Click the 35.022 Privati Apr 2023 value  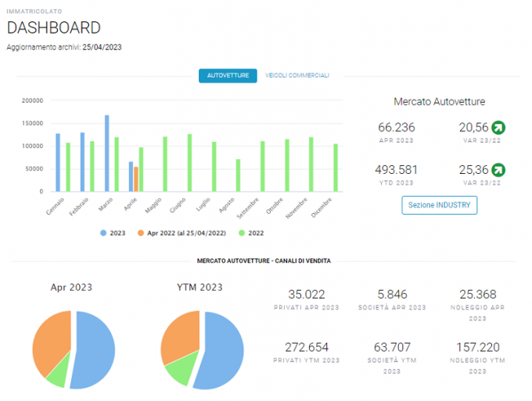click(x=307, y=294)
